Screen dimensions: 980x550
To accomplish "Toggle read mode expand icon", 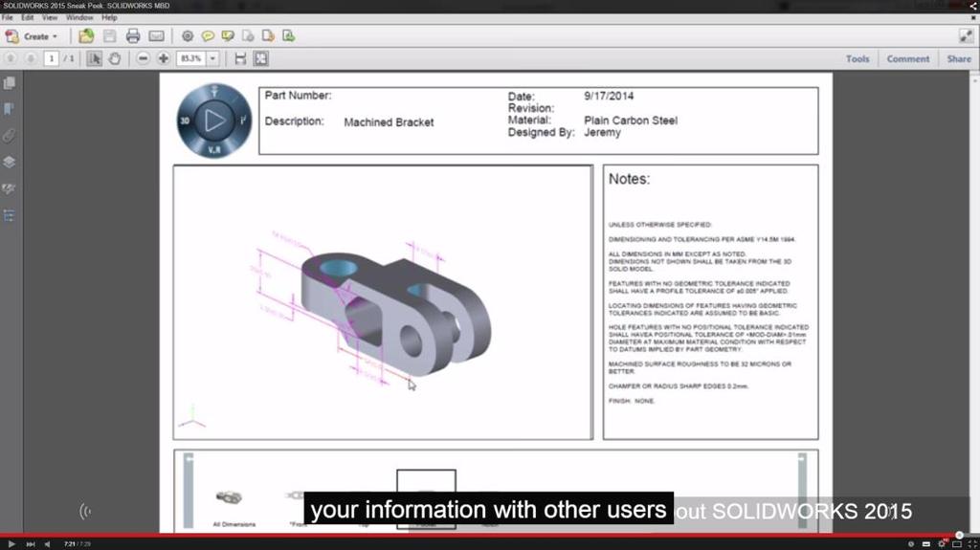I will tap(966, 36).
